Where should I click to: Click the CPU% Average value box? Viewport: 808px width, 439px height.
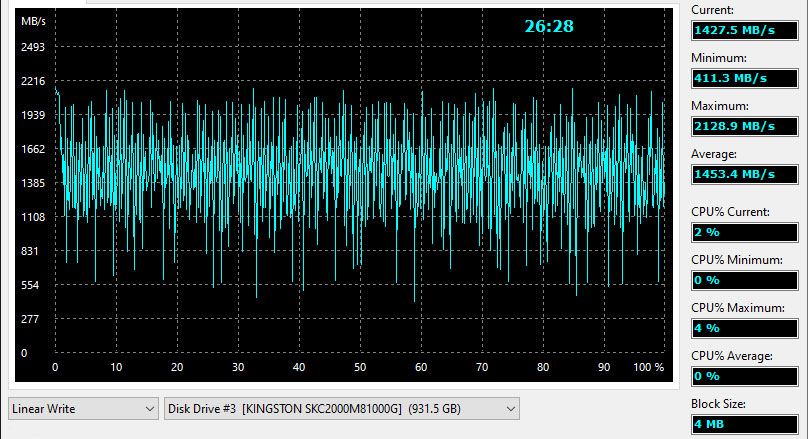(745, 376)
